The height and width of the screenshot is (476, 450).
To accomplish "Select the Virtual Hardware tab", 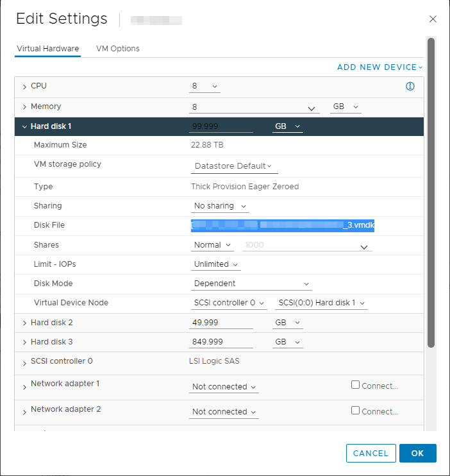I will click(47, 49).
